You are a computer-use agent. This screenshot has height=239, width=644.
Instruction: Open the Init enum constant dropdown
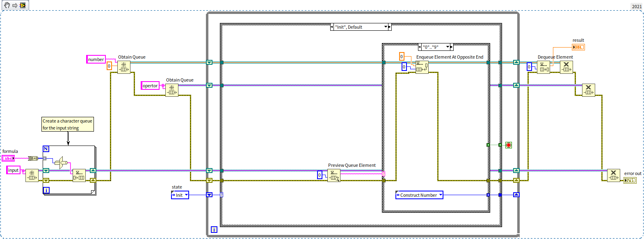click(186, 195)
